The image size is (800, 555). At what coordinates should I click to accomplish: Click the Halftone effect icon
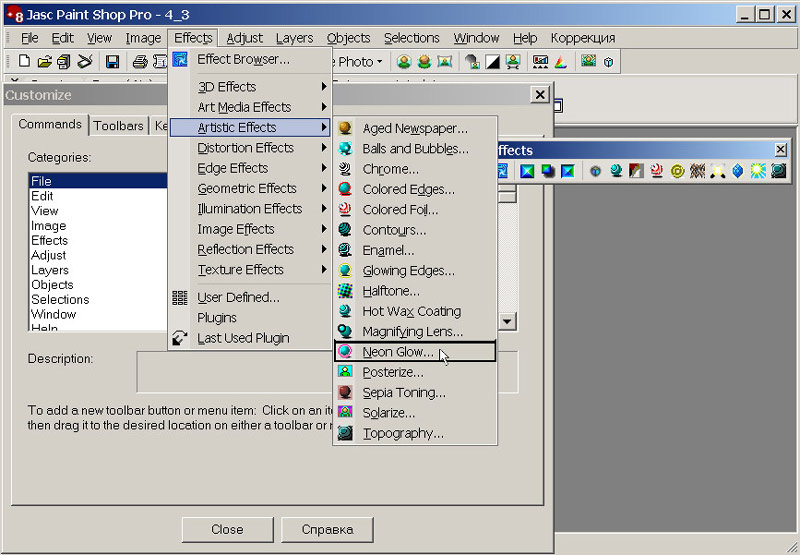point(345,291)
